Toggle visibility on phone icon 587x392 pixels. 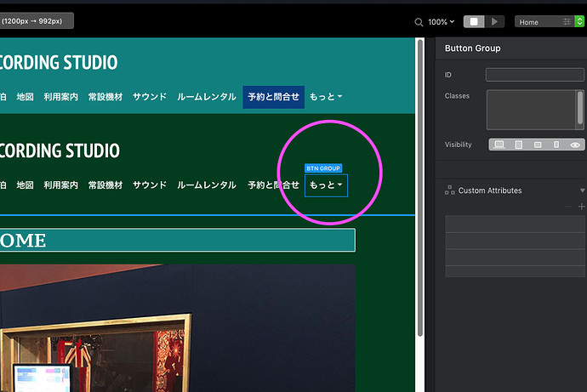click(x=556, y=145)
